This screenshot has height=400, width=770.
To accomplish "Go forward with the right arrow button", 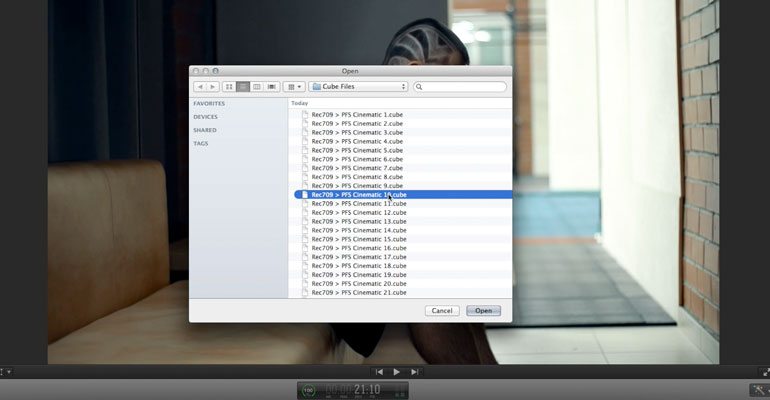I will (x=213, y=86).
